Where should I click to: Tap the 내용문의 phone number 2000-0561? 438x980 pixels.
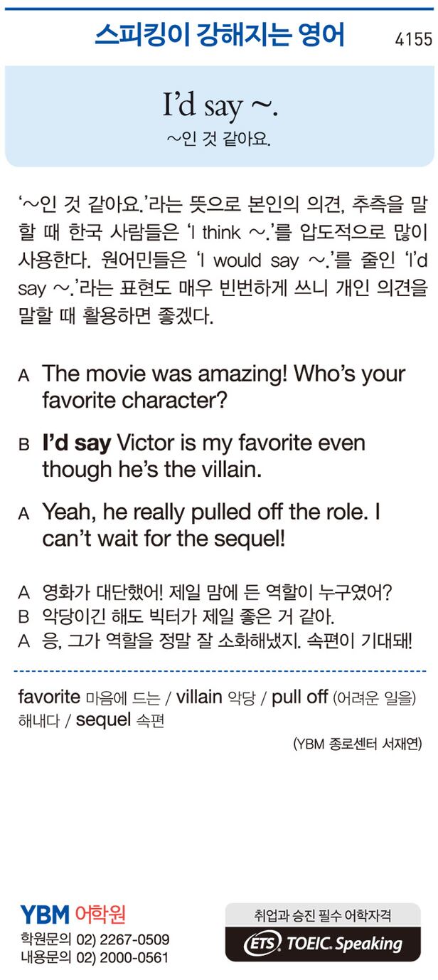tap(133, 958)
